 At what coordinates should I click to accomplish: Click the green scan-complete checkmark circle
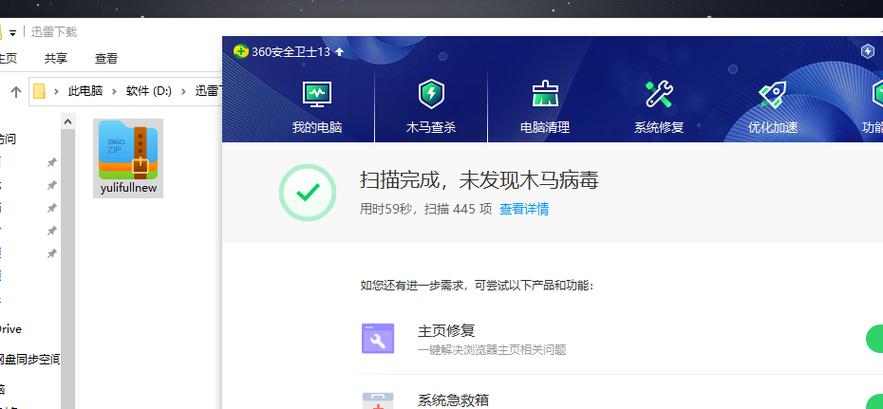(x=308, y=193)
